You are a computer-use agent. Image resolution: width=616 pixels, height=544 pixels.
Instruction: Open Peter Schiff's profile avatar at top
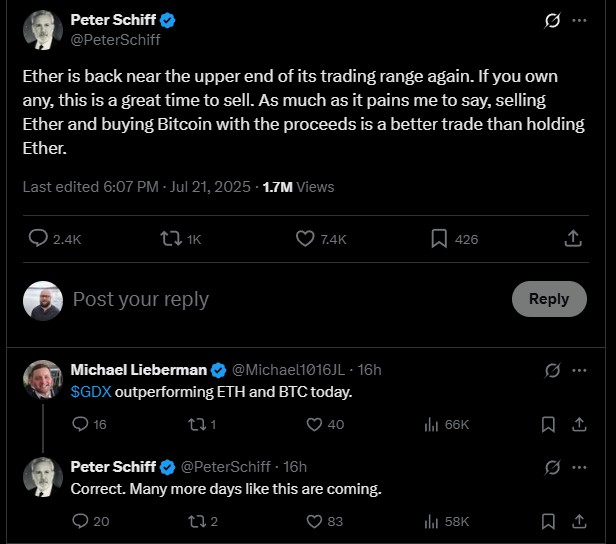click(x=42, y=30)
